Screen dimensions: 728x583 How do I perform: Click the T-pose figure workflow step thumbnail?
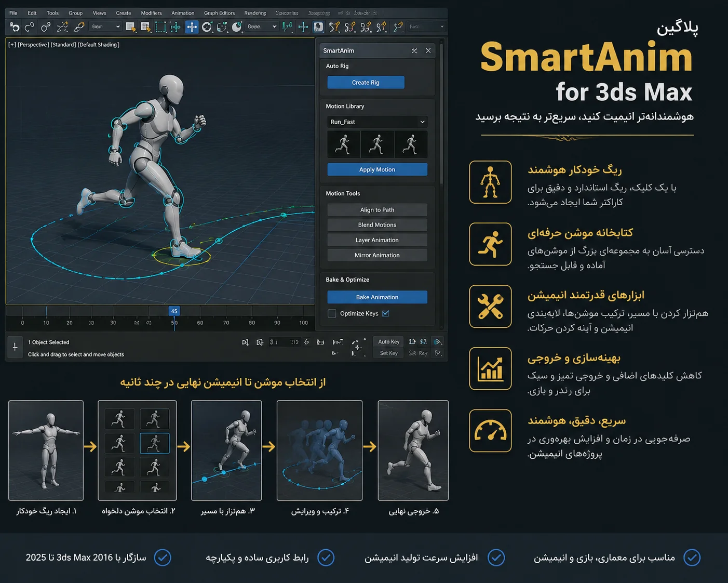46,451
